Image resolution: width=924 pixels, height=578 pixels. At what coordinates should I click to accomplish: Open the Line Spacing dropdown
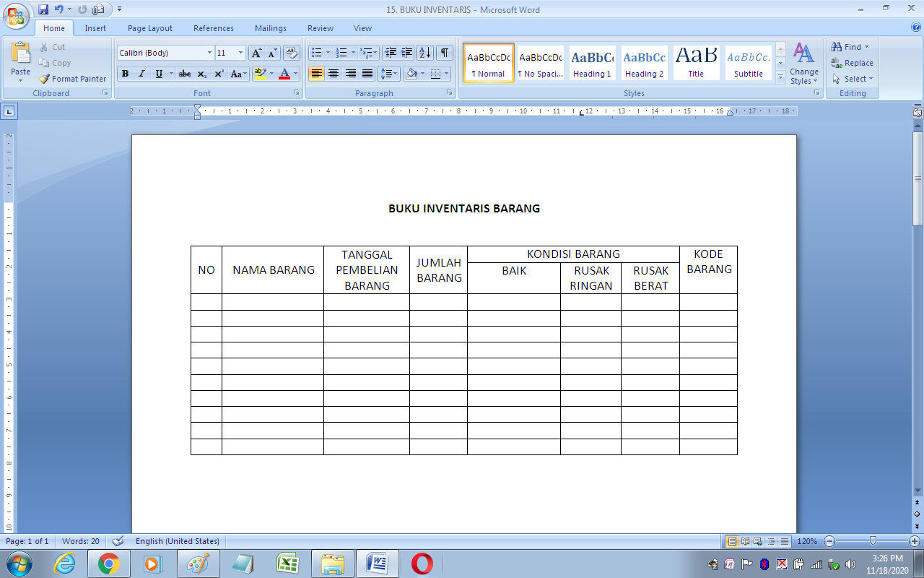[x=389, y=74]
